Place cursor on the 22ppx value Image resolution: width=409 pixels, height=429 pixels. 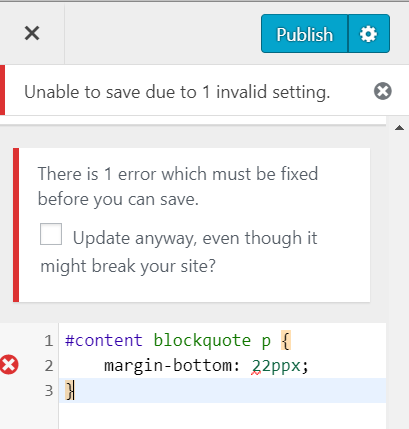click(276, 366)
